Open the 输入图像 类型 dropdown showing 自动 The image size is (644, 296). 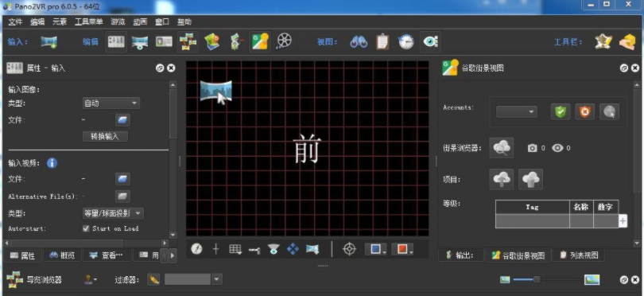(x=111, y=103)
